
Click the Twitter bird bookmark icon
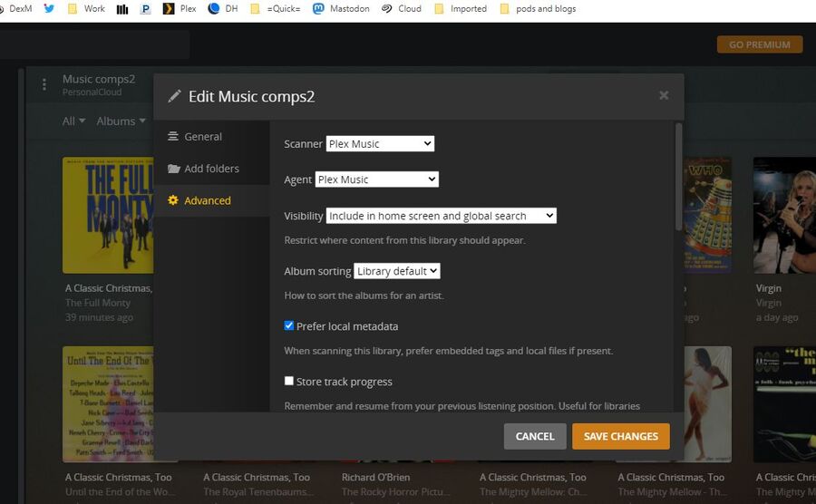[49, 8]
